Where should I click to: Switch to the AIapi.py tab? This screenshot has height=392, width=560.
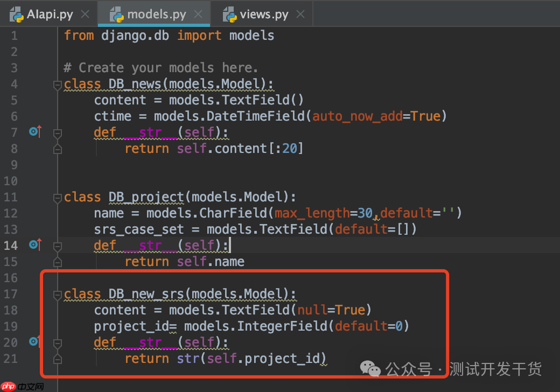pyautogui.click(x=50, y=15)
